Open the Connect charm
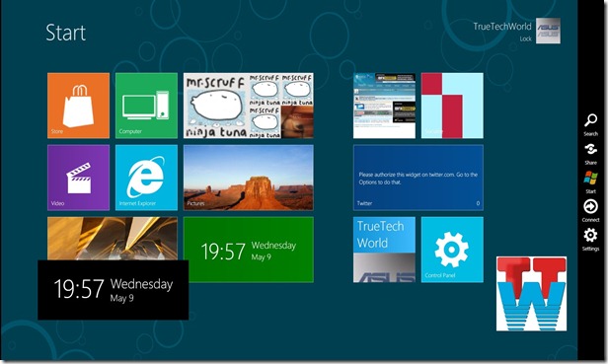The height and width of the screenshot is (364, 608). [x=590, y=211]
